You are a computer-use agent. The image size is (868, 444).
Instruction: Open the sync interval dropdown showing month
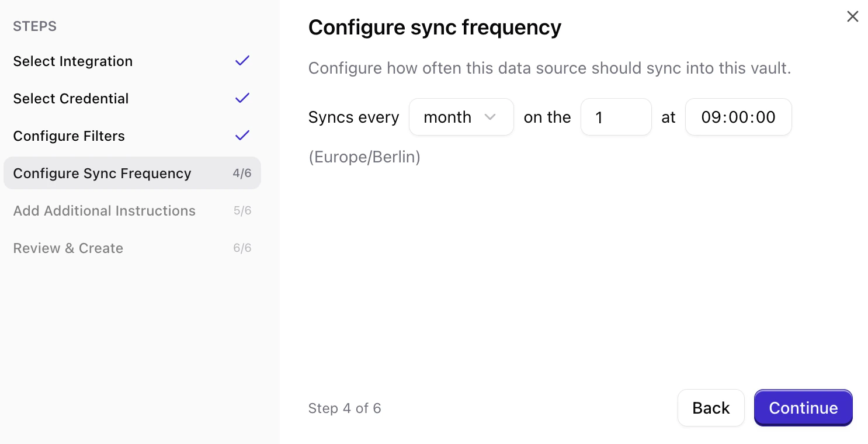tap(461, 117)
